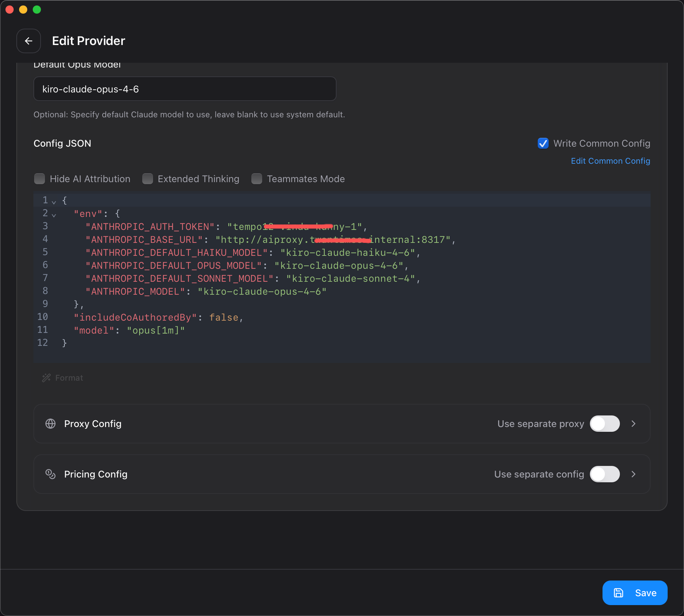Click the Pricing Config coins icon
Screen dimensions: 684x616
pos(50,474)
